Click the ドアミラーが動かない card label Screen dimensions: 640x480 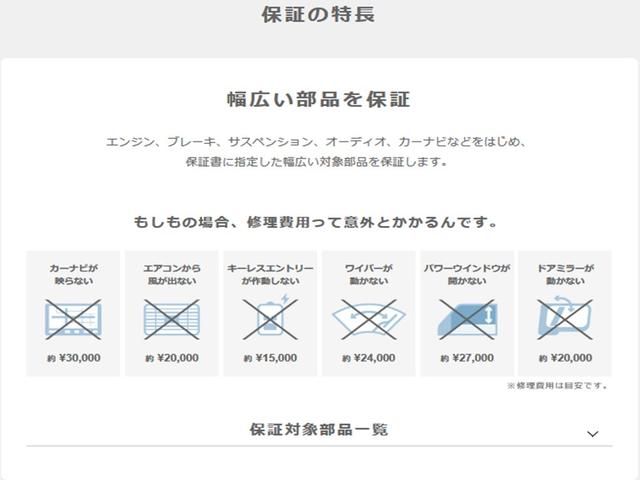564,275
